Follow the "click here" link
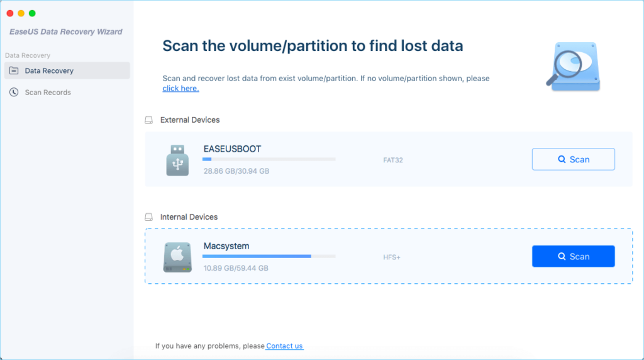Viewport: 644px width, 360px height. [180, 89]
